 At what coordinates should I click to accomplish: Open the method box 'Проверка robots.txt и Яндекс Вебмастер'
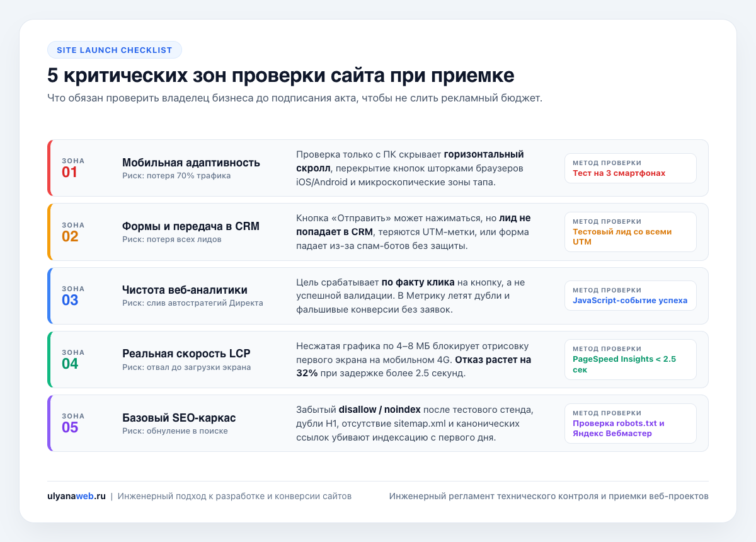pos(631,424)
